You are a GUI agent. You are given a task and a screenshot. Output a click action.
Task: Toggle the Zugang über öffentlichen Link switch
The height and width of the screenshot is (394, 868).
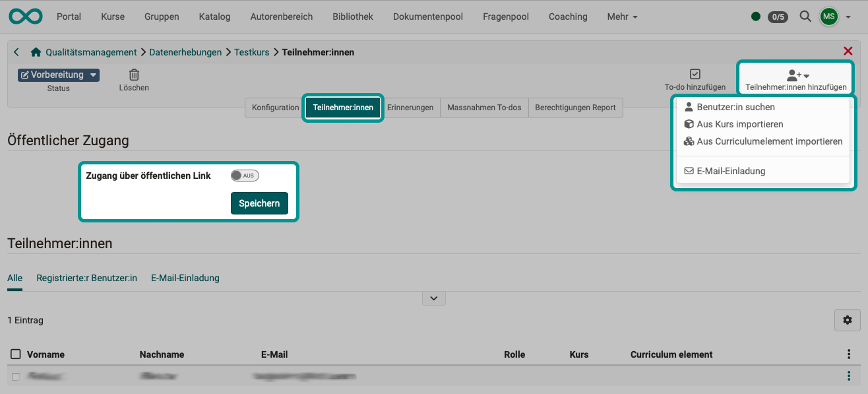(245, 175)
